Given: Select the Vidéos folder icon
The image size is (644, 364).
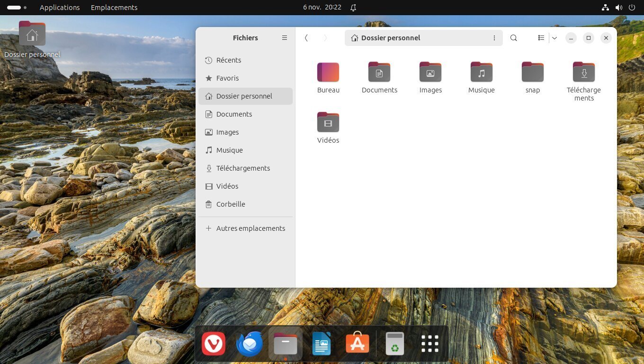Looking at the screenshot, I should coord(328,122).
